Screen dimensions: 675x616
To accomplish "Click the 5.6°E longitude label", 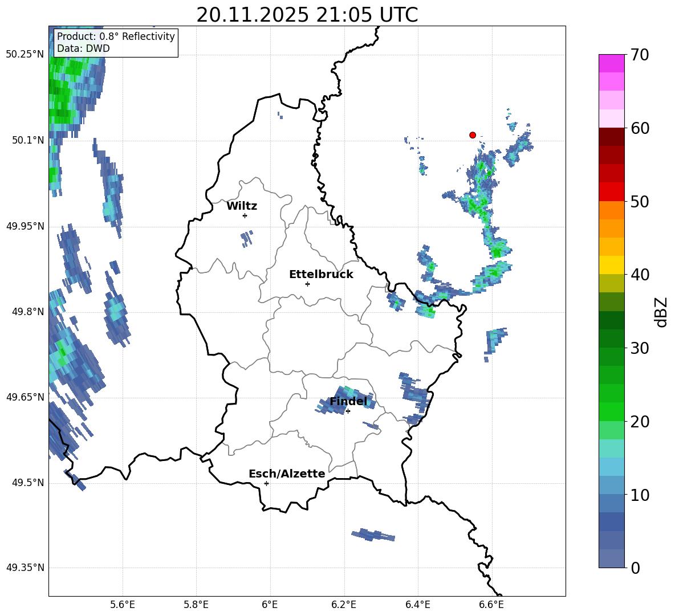I will (x=122, y=605).
